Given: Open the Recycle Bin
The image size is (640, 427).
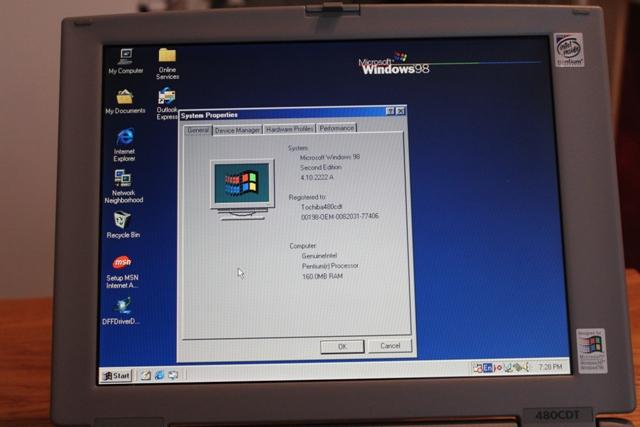Looking at the screenshot, I should click(123, 221).
